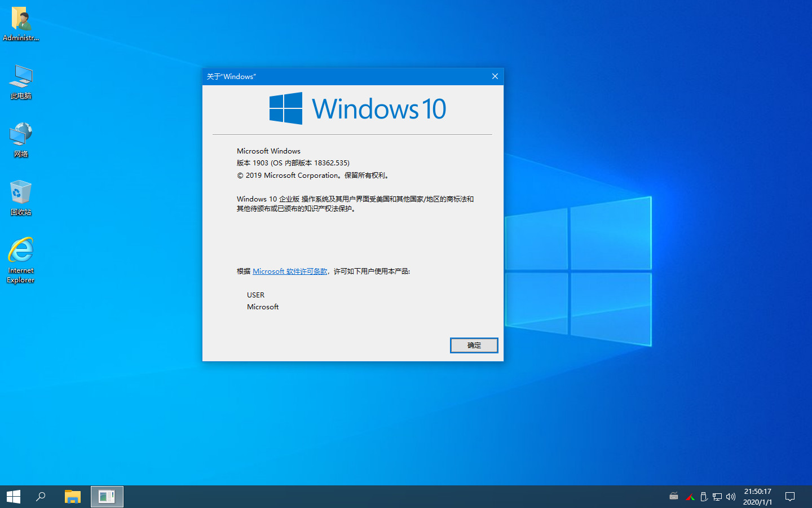812x508 pixels.
Task: Click the Microsoft Windows heading text
Action: tap(268, 151)
